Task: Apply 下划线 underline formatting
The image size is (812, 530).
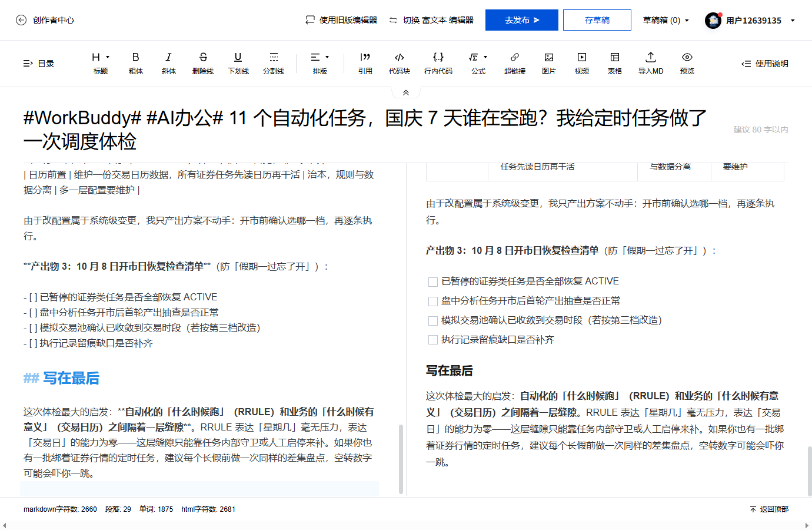Action: 238,63
